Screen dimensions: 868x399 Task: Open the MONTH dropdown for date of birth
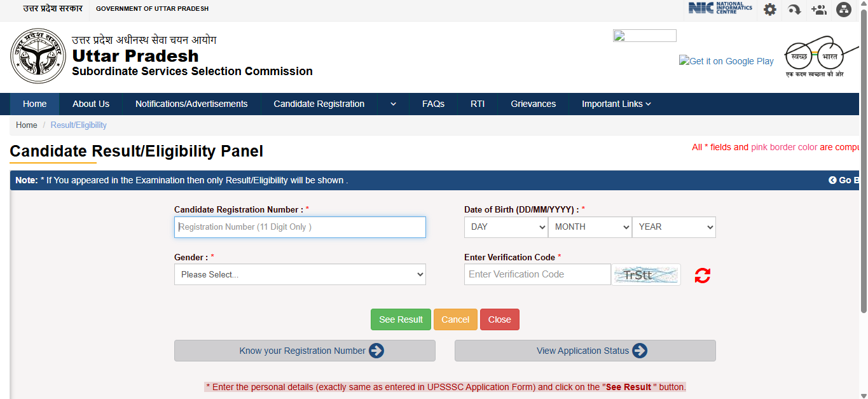(589, 227)
